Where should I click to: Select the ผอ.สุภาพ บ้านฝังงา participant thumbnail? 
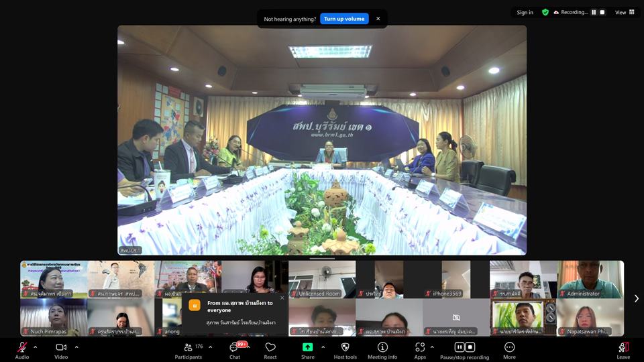tap(389, 317)
